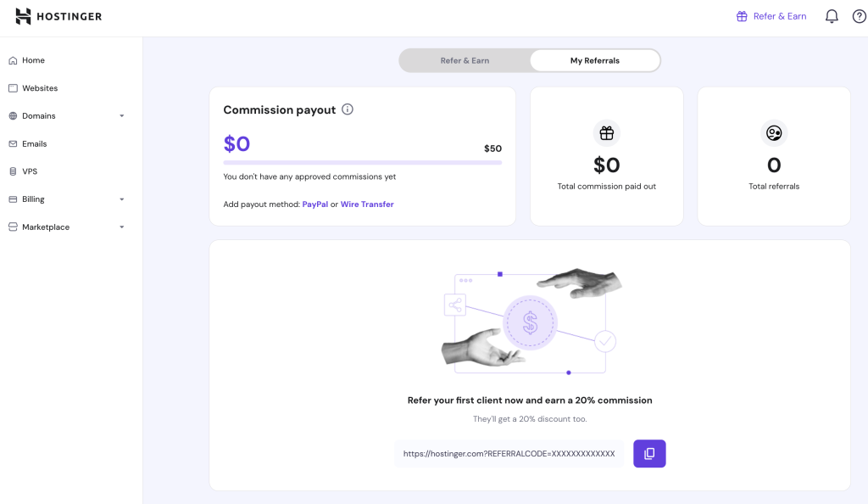Expand the Marketplace menu
The image size is (868, 504).
[121, 227]
